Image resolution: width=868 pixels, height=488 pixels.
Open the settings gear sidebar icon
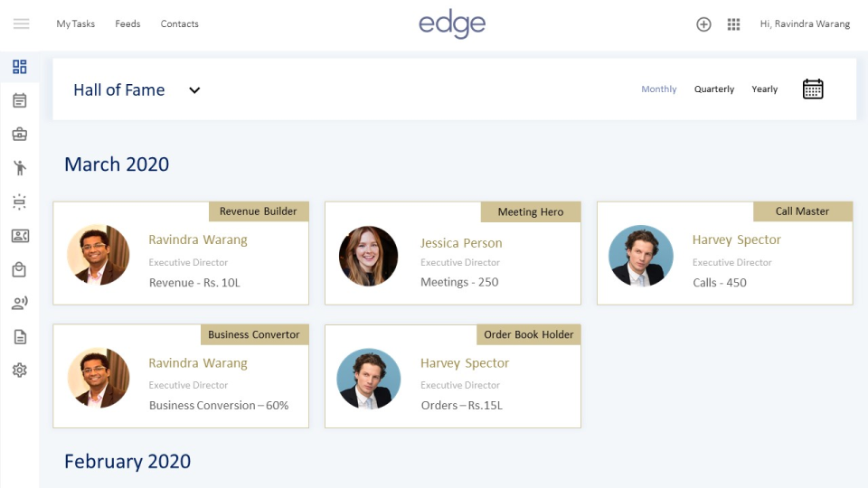(19, 371)
